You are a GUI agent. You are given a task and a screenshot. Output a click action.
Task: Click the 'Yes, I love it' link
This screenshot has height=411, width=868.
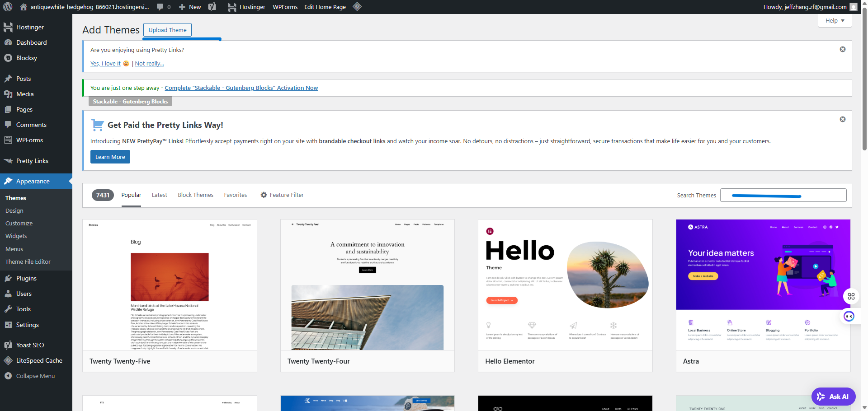pos(106,63)
